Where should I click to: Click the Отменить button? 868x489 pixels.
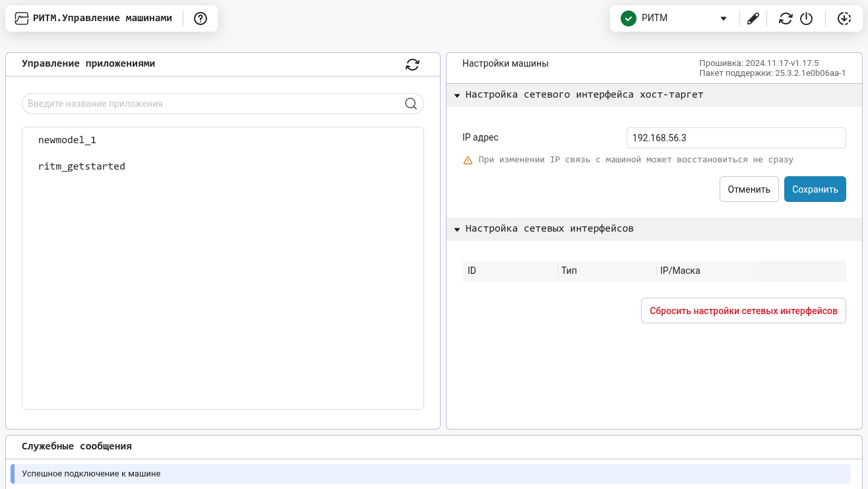pyautogui.click(x=749, y=189)
